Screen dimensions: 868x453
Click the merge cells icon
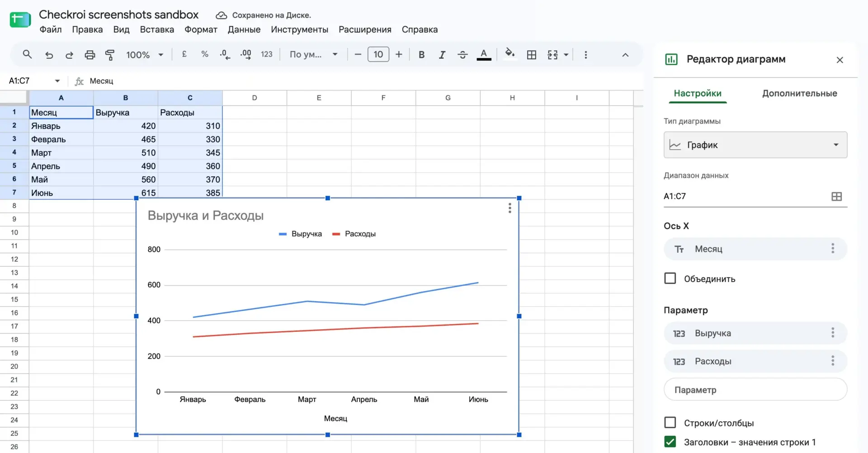click(552, 55)
